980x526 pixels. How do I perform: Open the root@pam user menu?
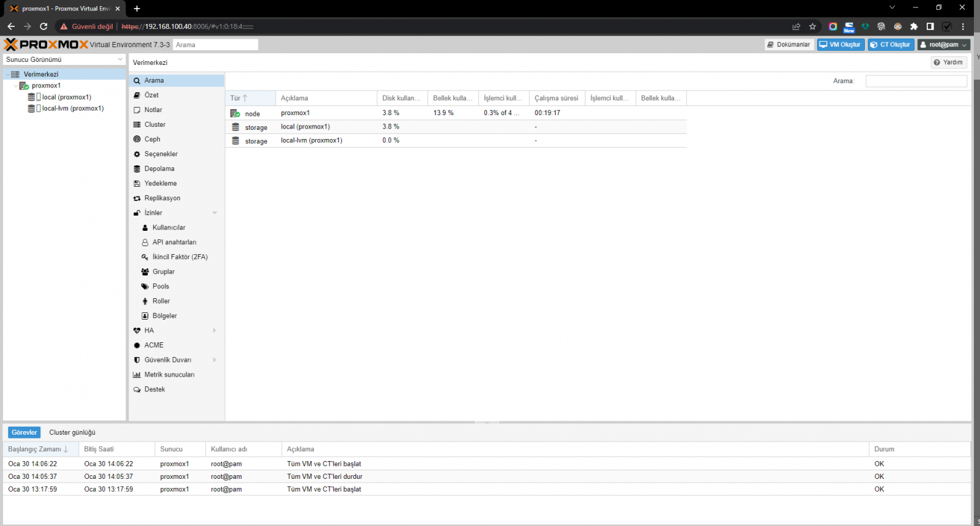point(943,45)
